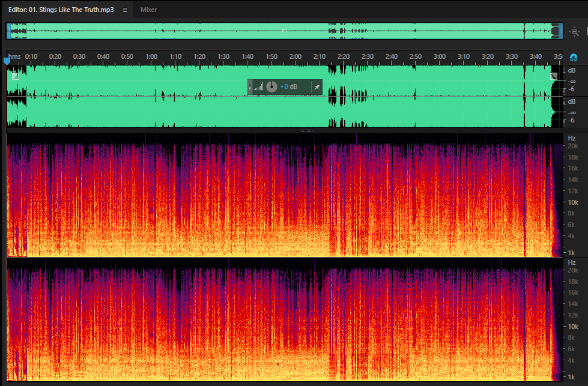The height and width of the screenshot is (386, 588).
Task: Switch to the Mixer tab
Action: (x=148, y=10)
